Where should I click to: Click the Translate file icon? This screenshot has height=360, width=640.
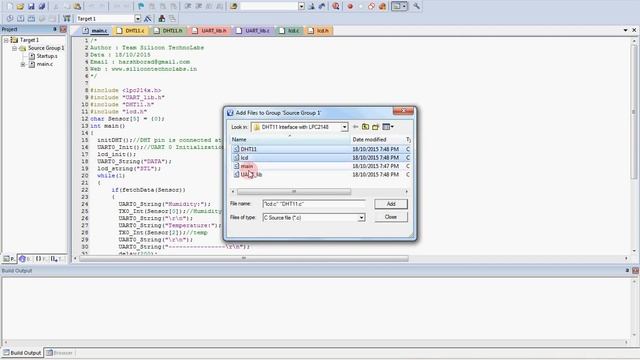pyautogui.click(x=10, y=18)
